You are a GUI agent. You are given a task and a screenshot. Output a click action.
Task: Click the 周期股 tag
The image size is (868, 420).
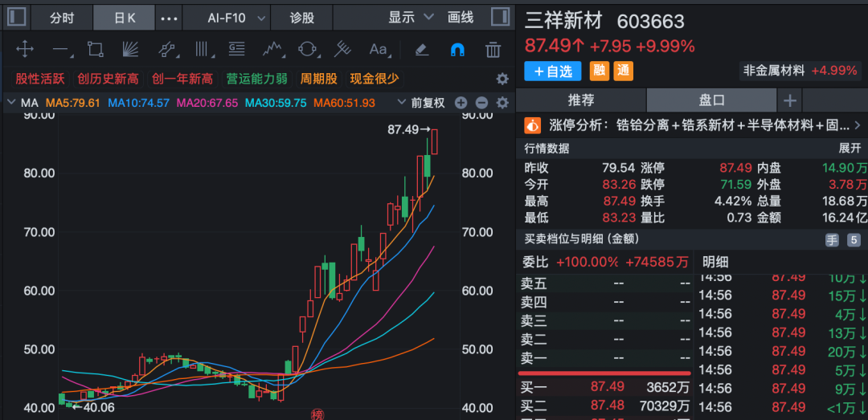tap(318, 79)
